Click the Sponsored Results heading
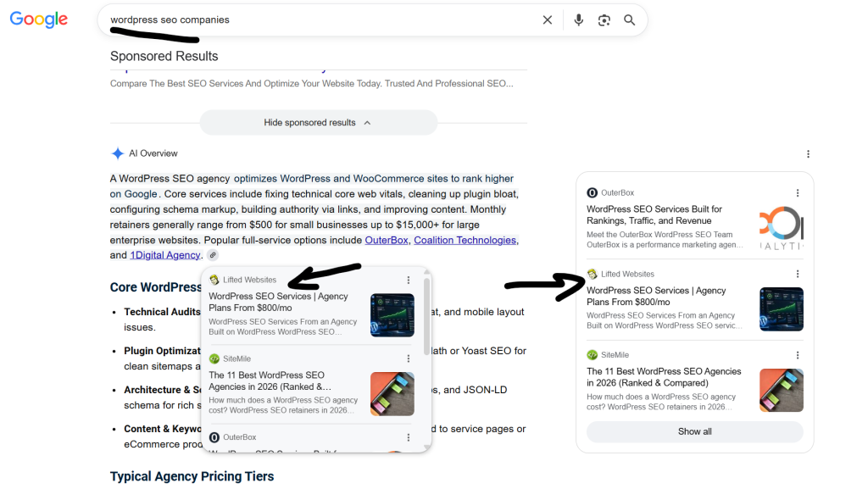Image resolution: width=868 pixels, height=489 pixels. click(x=164, y=56)
